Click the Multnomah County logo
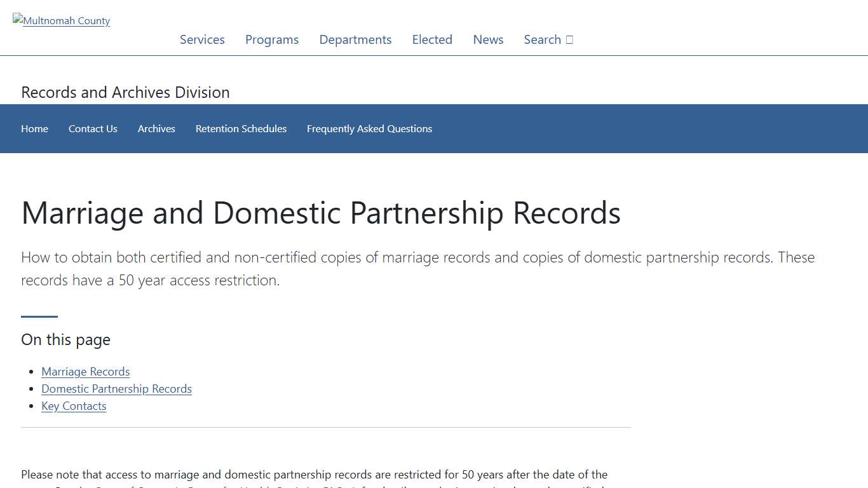 (x=61, y=20)
